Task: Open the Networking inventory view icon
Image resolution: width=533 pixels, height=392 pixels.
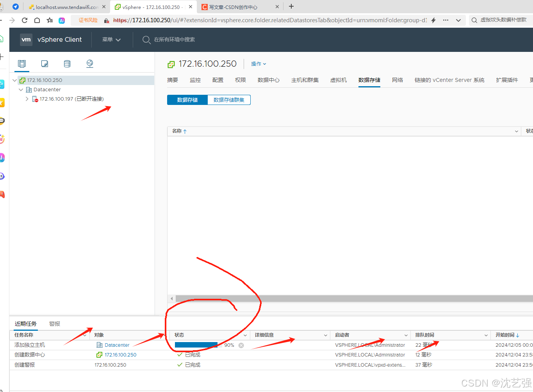Action: point(90,64)
